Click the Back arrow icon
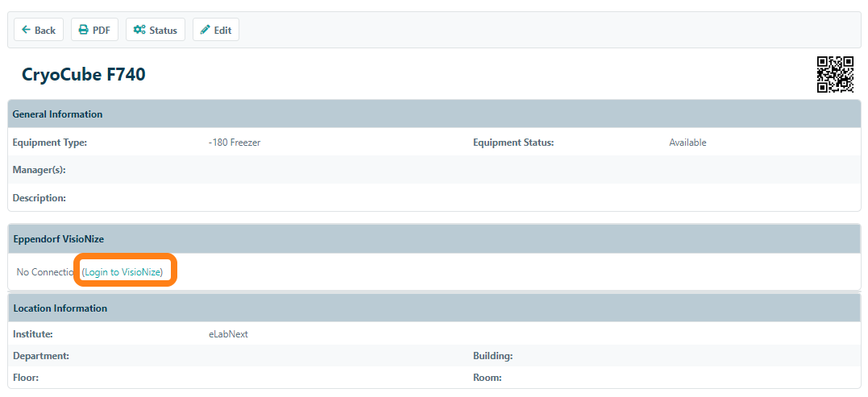Viewport: 868px width, 397px height. click(x=26, y=30)
